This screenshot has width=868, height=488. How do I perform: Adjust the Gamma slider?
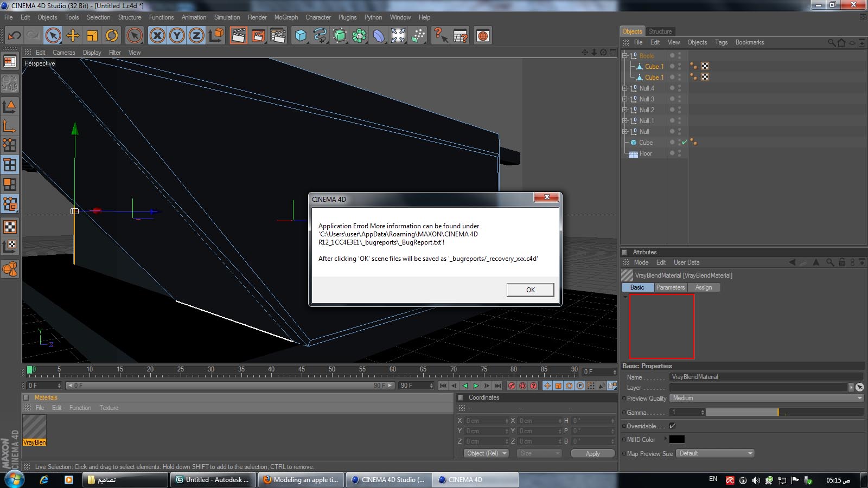coord(784,412)
